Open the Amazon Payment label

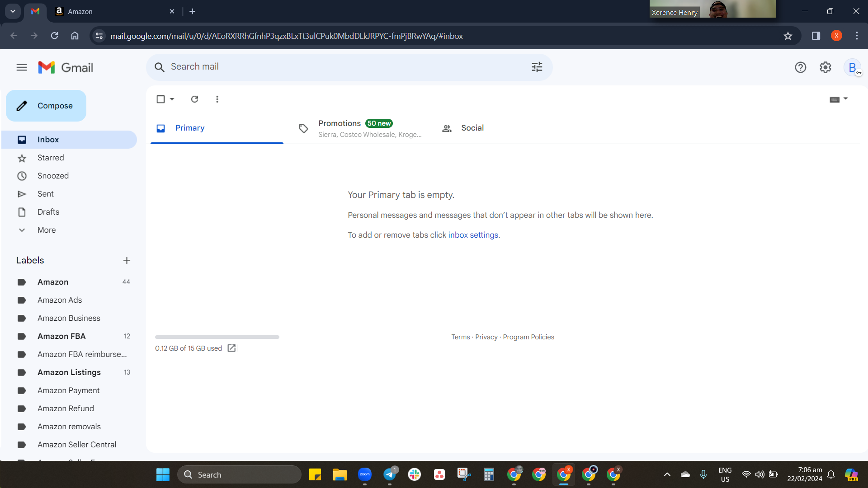69,390
